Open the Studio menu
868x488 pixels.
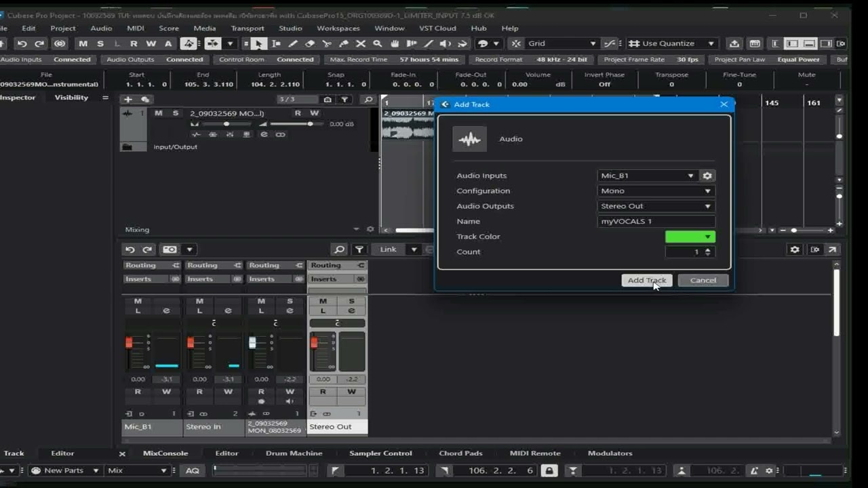pos(290,28)
